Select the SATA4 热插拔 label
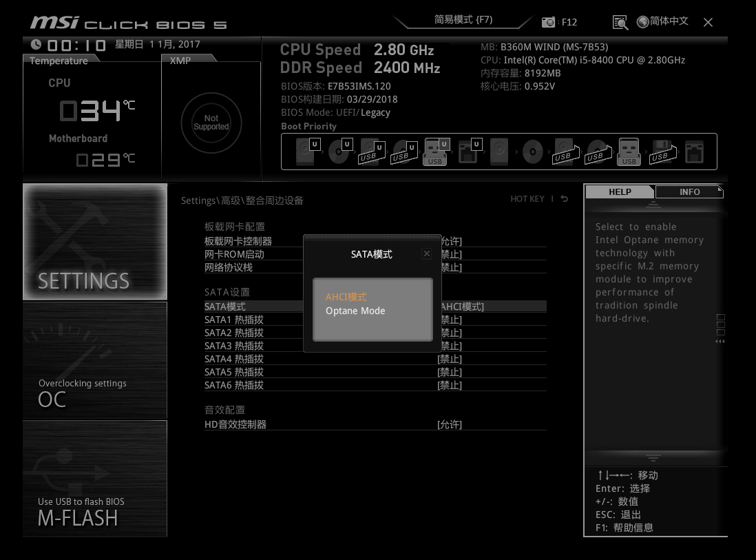The height and width of the screenshot is (560, 756). [x=234, y=359]
